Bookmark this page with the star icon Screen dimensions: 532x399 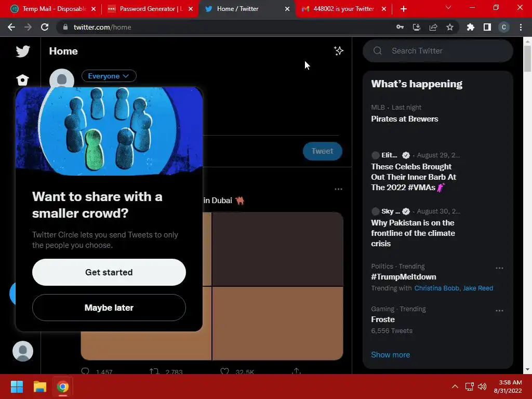[450, 27]
